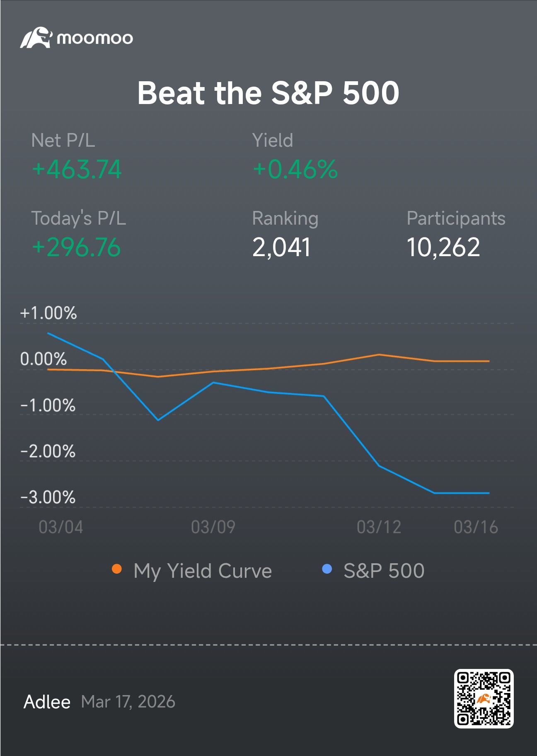Tap the QR code thumbnail
The height and width of the screenshot is (756, 537).
484,698
